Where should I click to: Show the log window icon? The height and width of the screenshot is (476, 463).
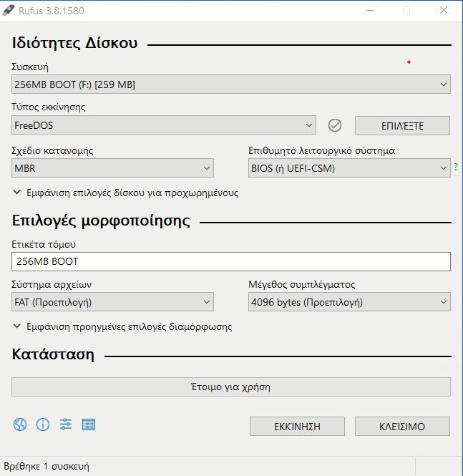click(x=89, y=424)
